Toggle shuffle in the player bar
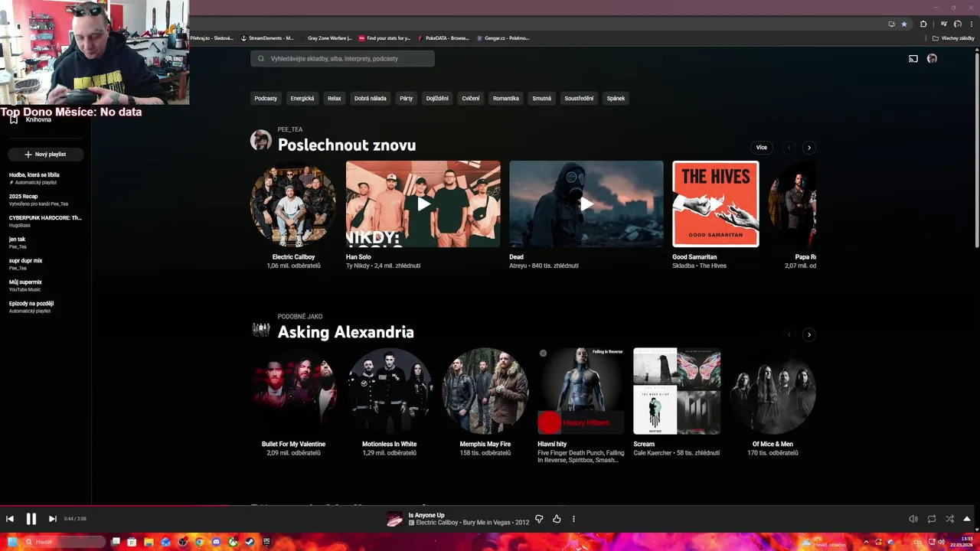980x551 pixels. tap(950, 519)
